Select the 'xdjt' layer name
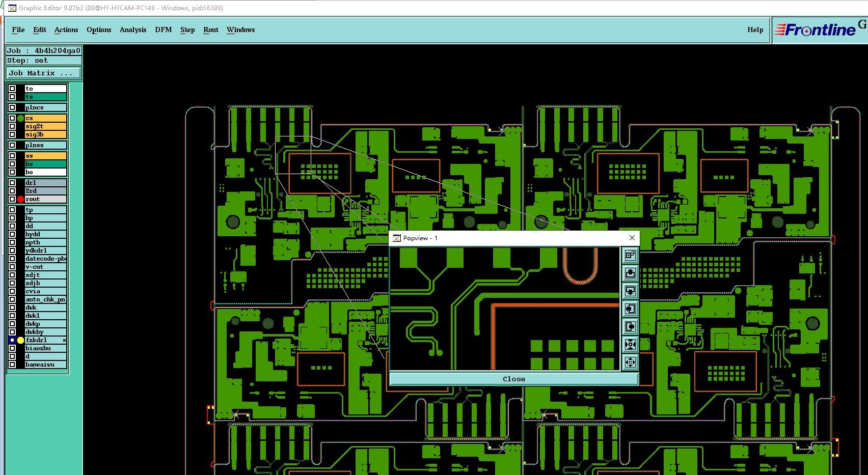This screenshot has height=475, width=868. (x=46, y=275)
